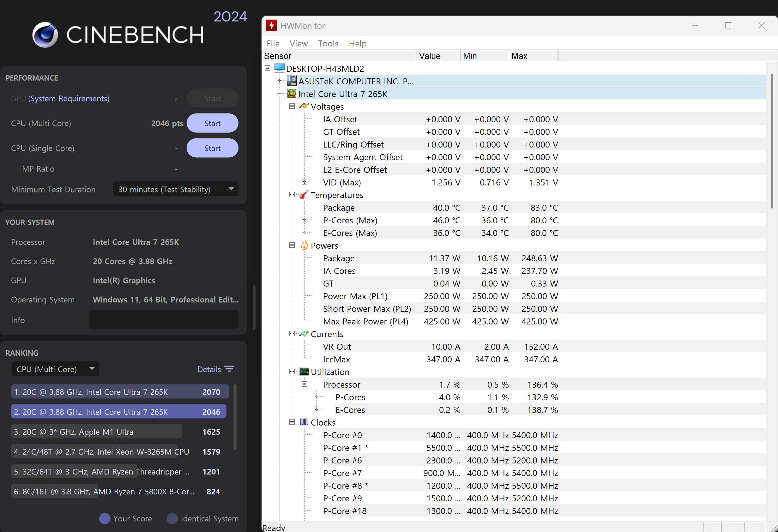778x532 pixels.
Task: Click the Powers flame icon
Action: click(304, 245)
